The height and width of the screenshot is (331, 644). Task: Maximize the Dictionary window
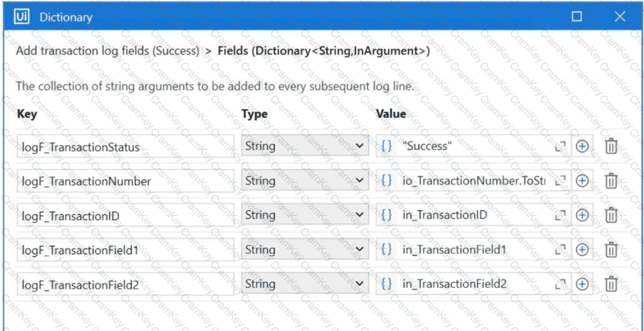tap(577, 17)
